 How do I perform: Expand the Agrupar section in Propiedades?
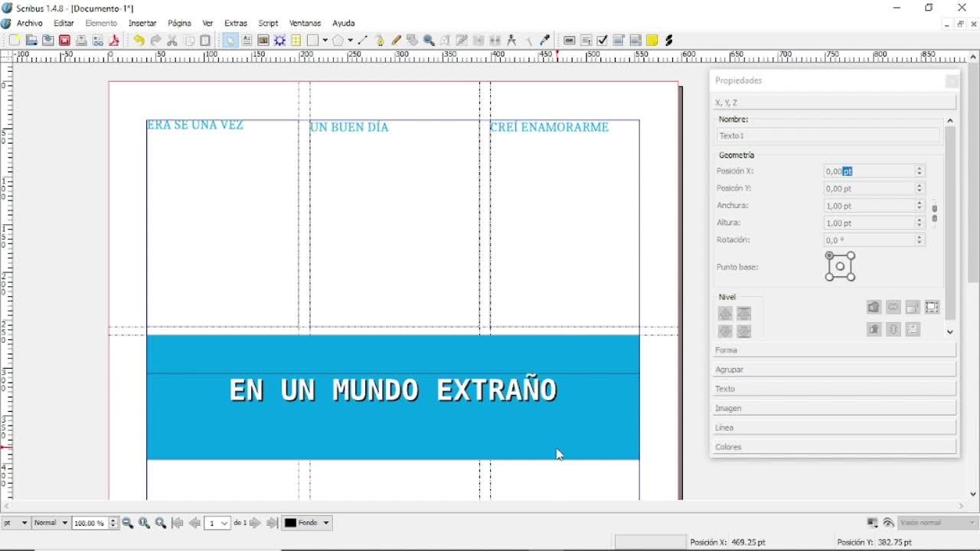click(834, 370)
